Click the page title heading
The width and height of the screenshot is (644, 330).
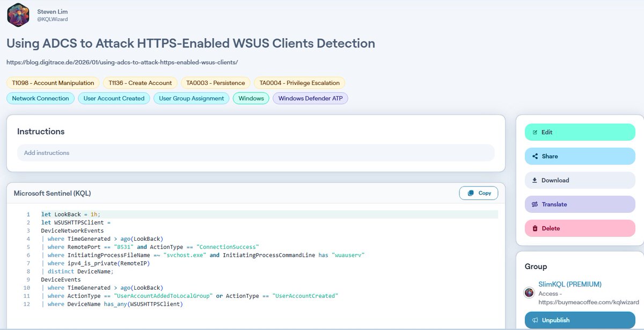click(191, 44)
